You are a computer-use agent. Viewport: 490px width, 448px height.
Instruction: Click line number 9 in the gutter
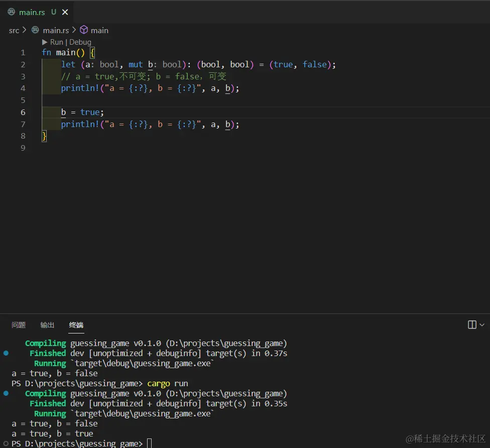(23, 148)
